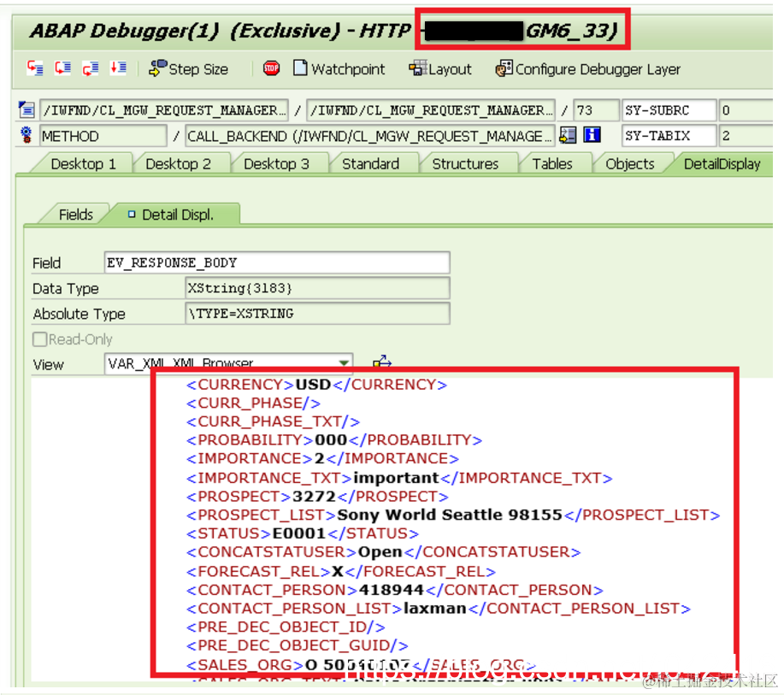Viewport: 784px width, 695px height.
Task: Click the CONCATSTATUSER value Open
Action: tap(380, 552)
